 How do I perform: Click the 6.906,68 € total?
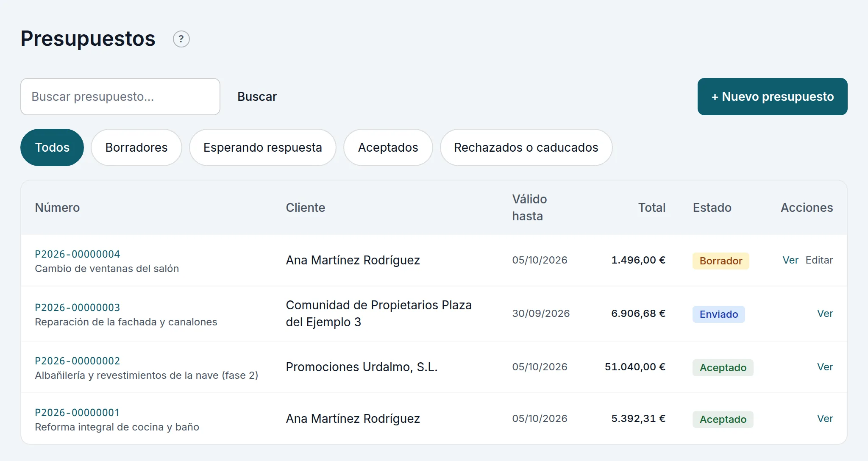[x=638, y=314]
